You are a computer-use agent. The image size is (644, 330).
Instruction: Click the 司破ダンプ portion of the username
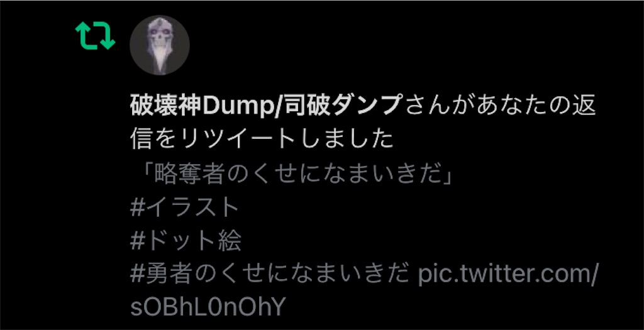(343, 107)
